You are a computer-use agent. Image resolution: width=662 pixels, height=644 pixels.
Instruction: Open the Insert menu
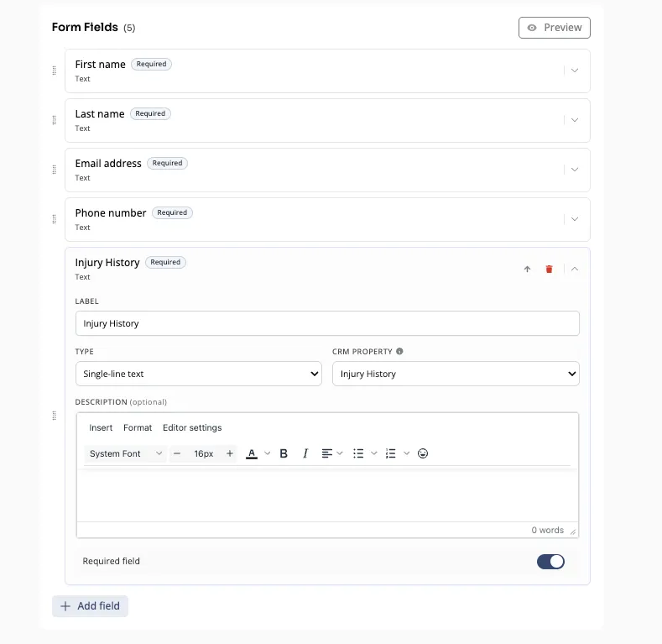coord(101,427)
